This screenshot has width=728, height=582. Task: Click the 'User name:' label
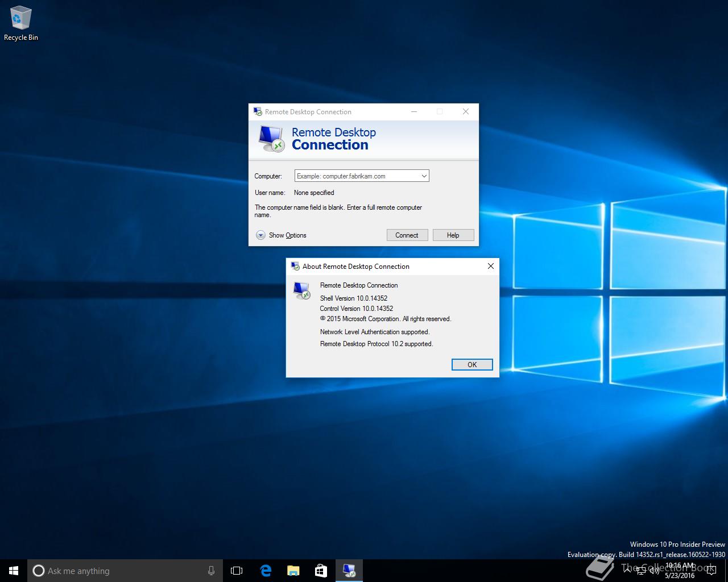tap(270, 193)
